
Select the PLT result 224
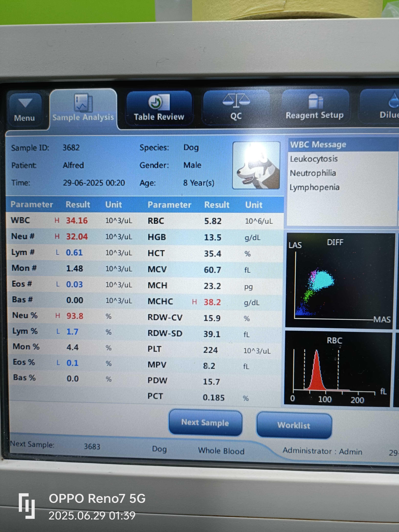click(x=210, y=350)
